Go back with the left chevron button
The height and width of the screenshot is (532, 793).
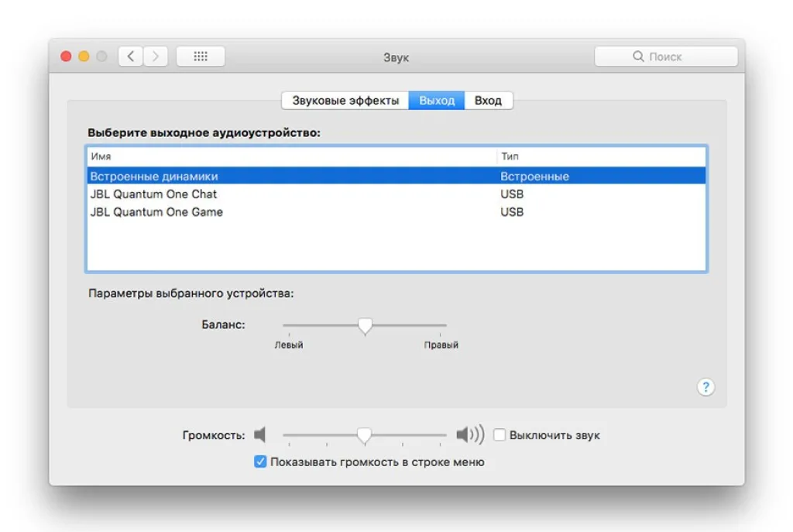(x=131, y=56)
